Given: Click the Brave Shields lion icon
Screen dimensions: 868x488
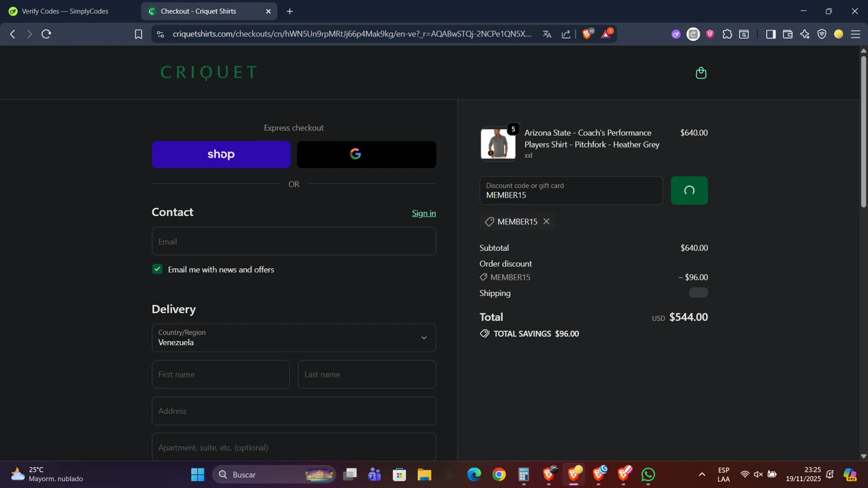Looking at the screenshot, I should pos(587,34).
